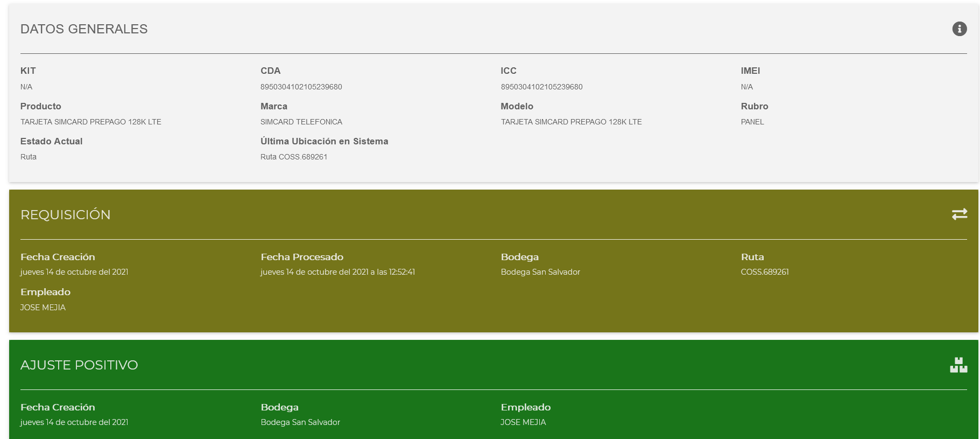Click the Ajuste Positivo header text

79,365
